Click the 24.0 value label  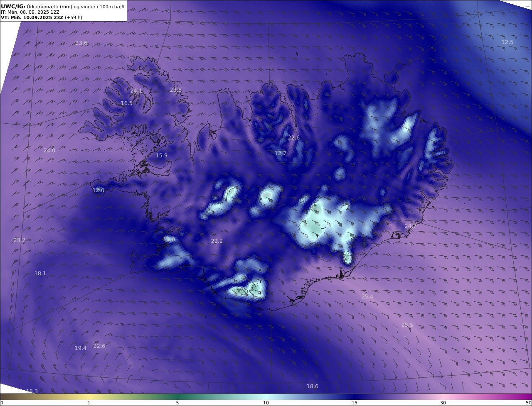[x=49, y=151]
